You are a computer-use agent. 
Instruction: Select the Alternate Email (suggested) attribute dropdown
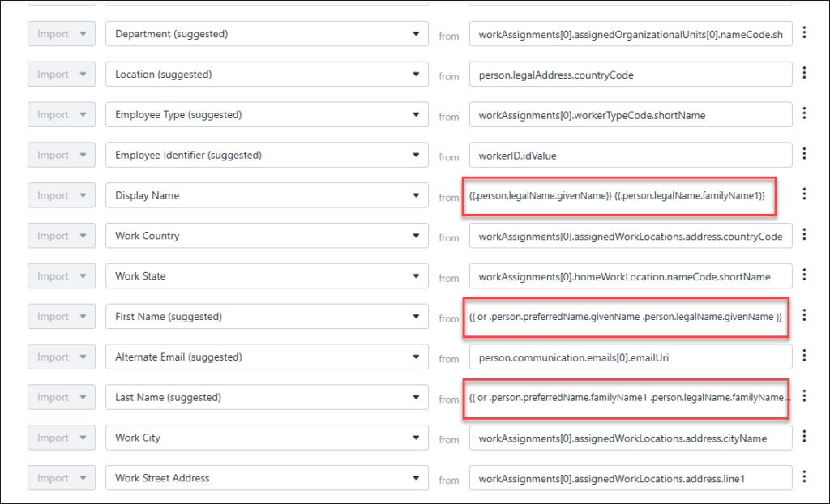pyautogui.click(x=267, y=357)
